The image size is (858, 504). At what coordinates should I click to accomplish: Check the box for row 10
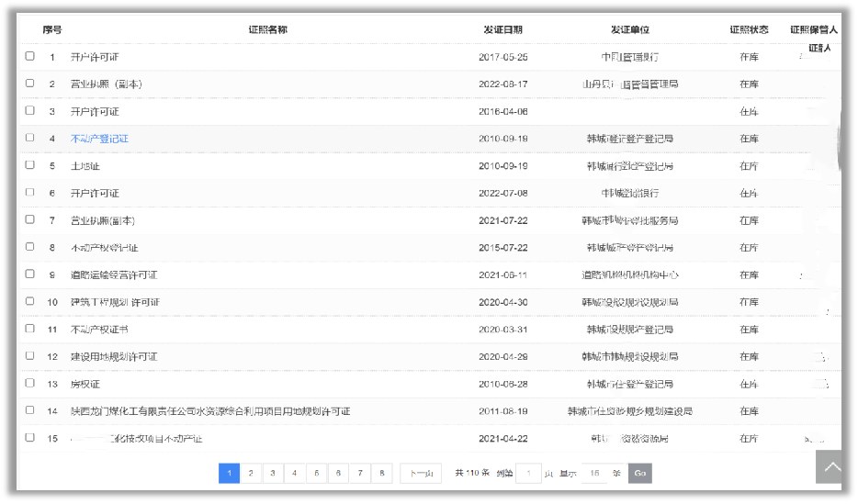pyautogui.click(x=30, y=301)
